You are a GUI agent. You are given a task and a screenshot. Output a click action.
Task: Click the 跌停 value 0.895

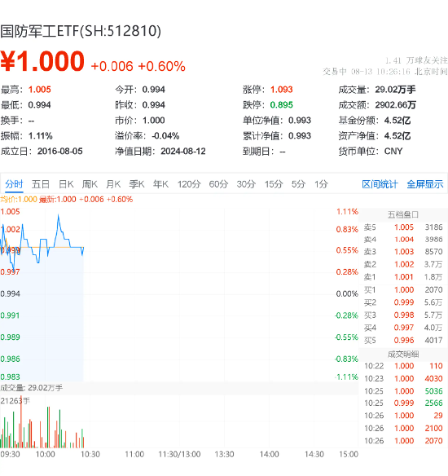[282, 105]
